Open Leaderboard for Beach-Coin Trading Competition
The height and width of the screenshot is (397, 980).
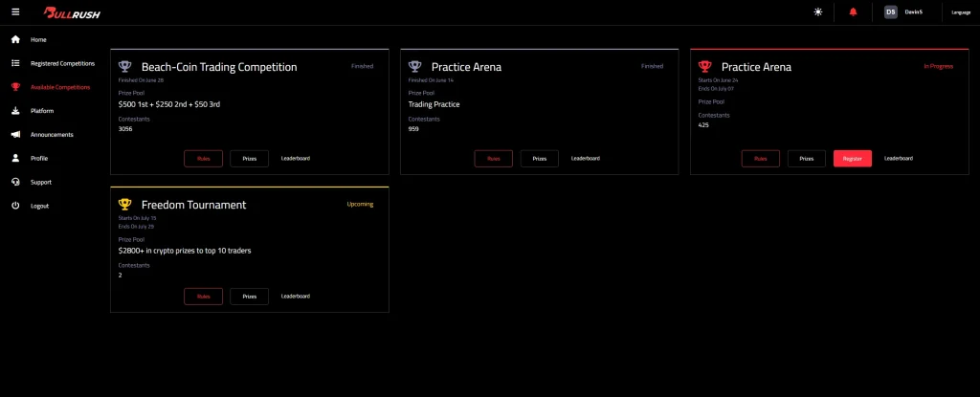tap(296, 158)
